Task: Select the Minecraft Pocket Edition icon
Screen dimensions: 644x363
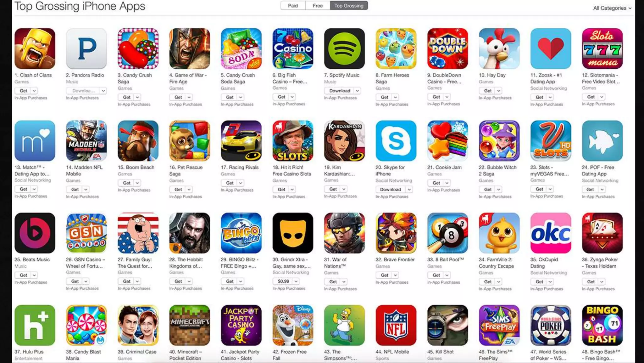Action: (x=190, y=325)
